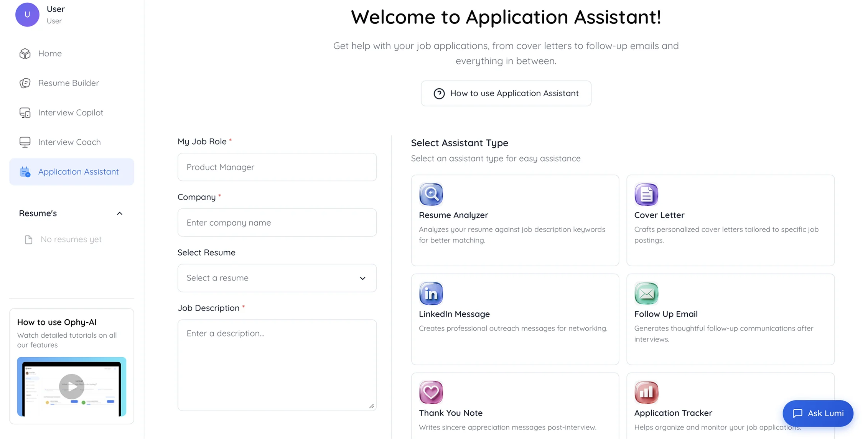Viewport: 868px width, 439px height.
Task: Click How to use Application Assistant
Action: (506, 93)
